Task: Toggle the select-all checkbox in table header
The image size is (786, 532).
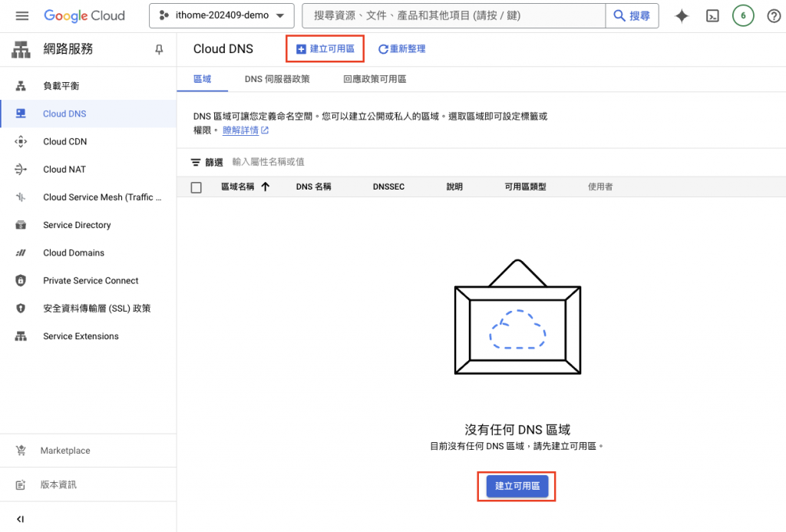Action: click(196, 187)
